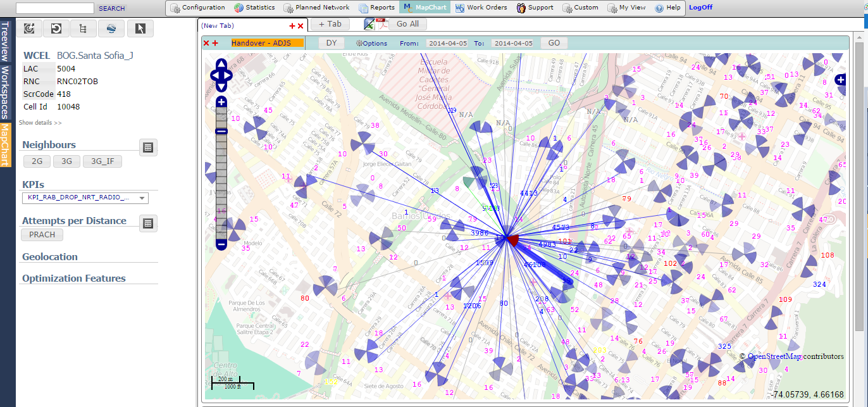868x407 pixels.
Task: Click the tree hierarchy icon
Action: tap(83, 28)
